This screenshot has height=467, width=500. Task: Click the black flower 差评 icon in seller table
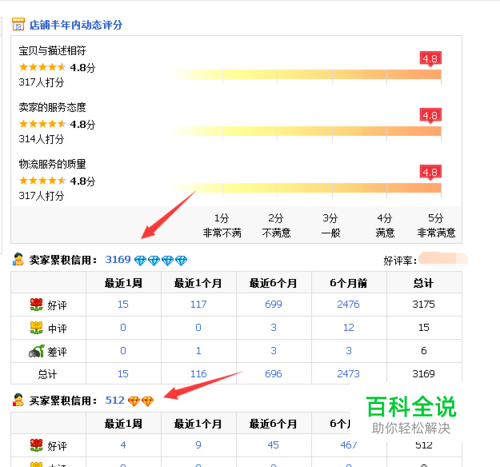[36, 351]
